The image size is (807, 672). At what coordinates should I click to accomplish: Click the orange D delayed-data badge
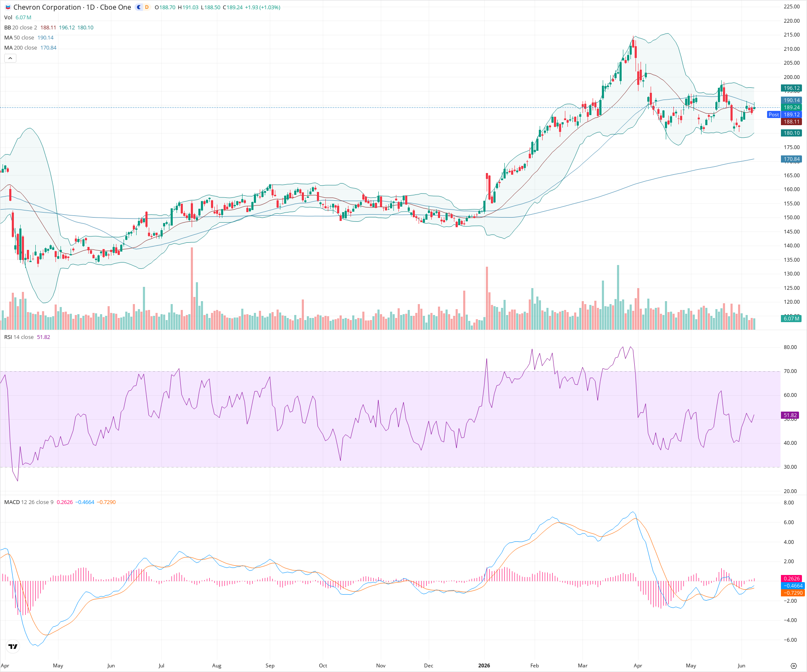click(147, 7)
